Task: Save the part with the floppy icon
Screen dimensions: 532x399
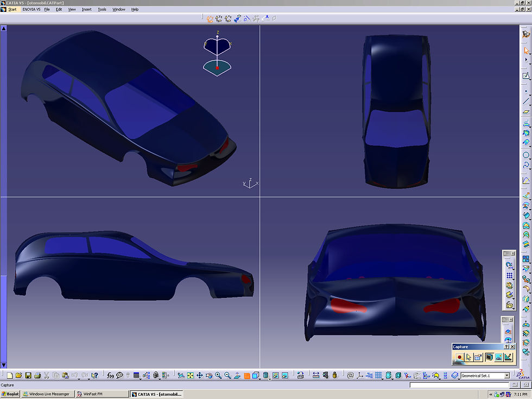Action: pyautogui.click(x=28, y=375)
